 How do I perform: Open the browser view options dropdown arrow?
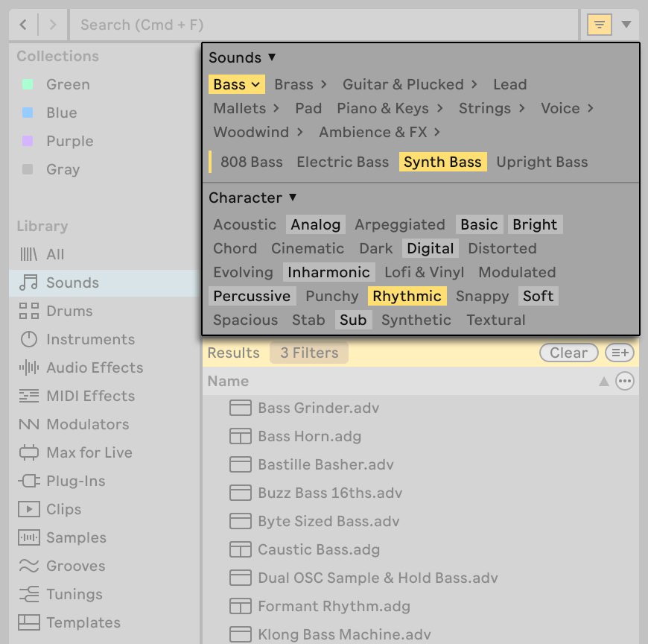(x=627, y=25)
